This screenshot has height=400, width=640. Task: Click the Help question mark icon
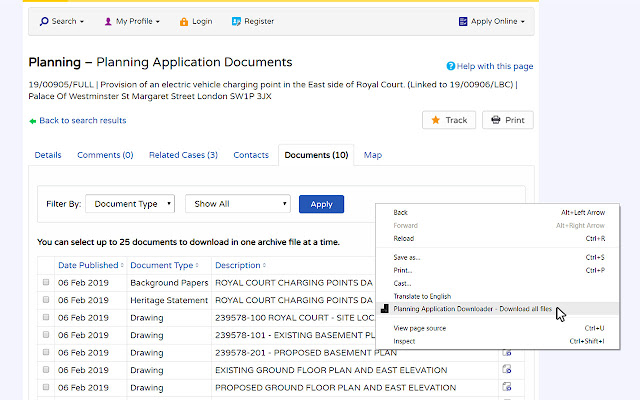pos(451,66)
